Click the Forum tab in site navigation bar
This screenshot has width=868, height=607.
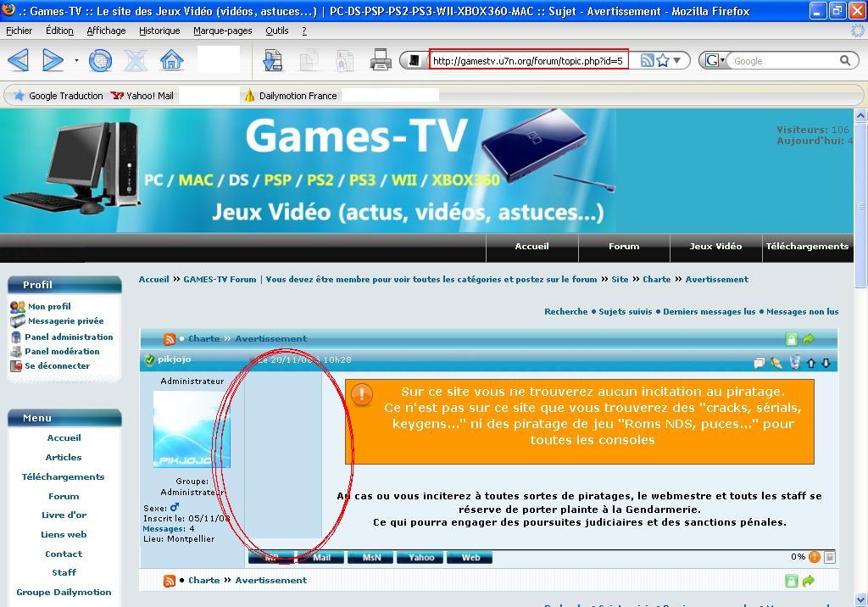[x=624, y=247]
